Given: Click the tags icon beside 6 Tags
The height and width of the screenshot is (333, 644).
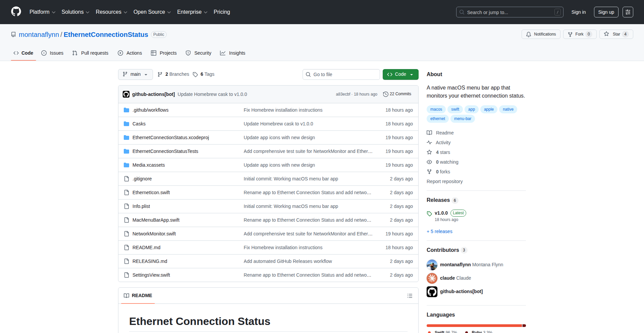Looking at the screenshot, I should click(x=195, y=74).
